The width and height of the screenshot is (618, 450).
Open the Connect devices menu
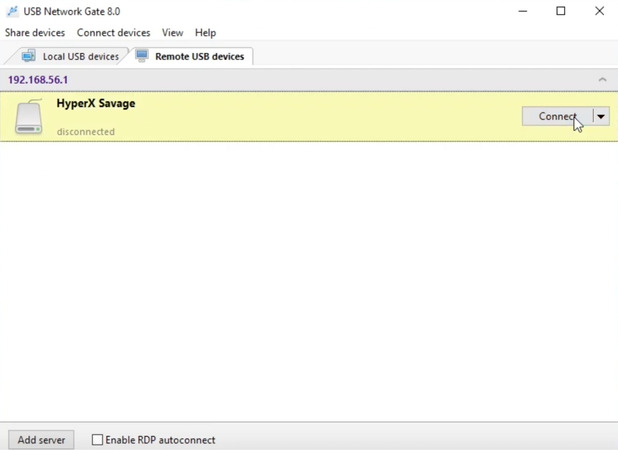pyautogui.click(x=114, y=33)
